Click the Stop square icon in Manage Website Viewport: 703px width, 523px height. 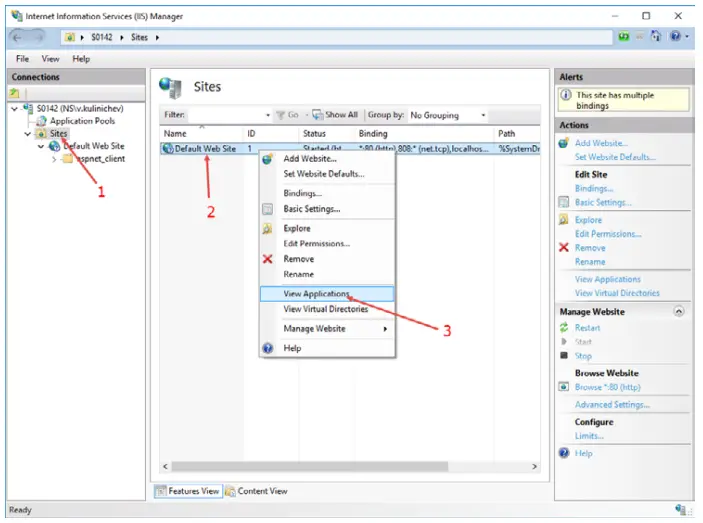pos(564,355)
